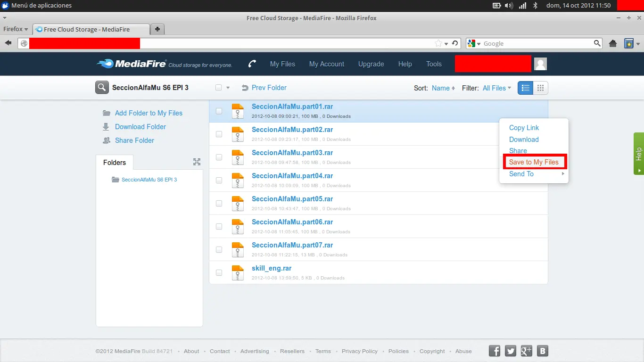Open a new tab with the plus button
This screenshot has width=644, height=362.
click(x=157, y=29)
